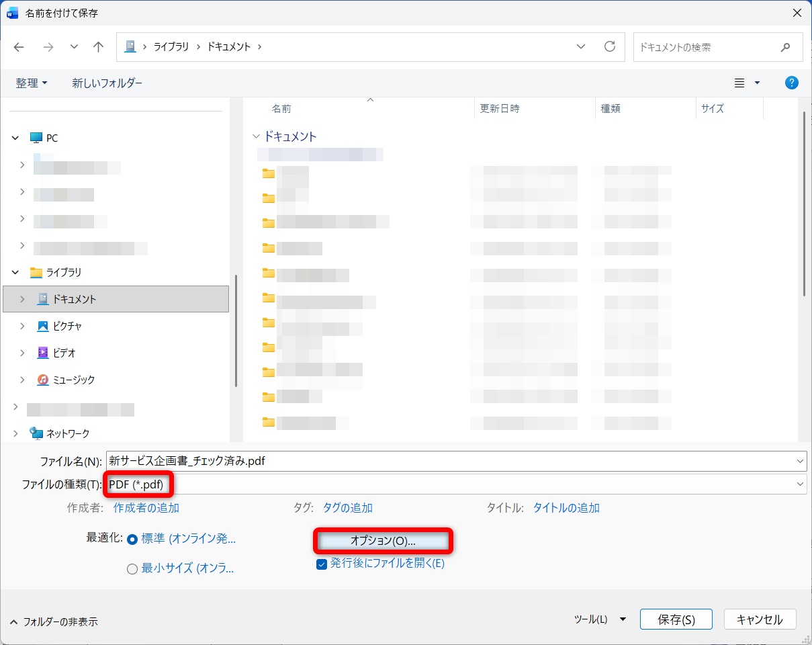Select ネットワーク in the navigation pane
The width and height of the screenshot is (812, 645).
tap(69, 433)
